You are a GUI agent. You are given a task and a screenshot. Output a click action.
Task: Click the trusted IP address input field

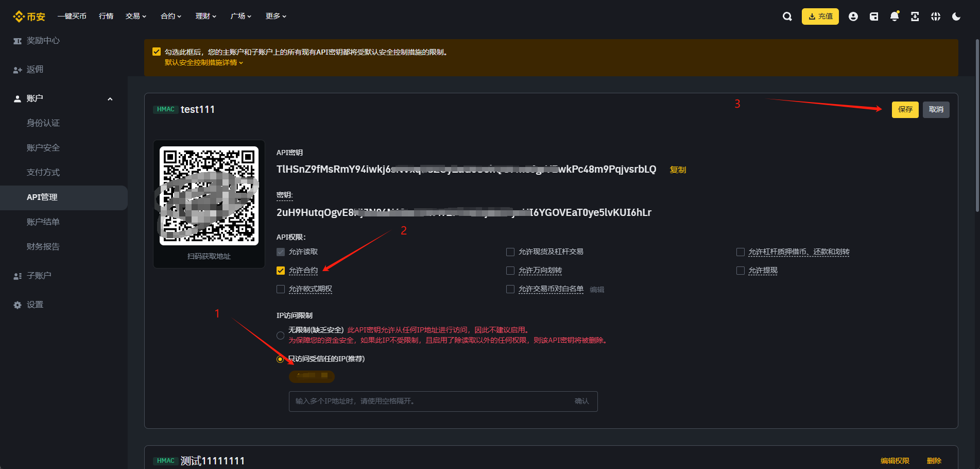pos(430,401)
